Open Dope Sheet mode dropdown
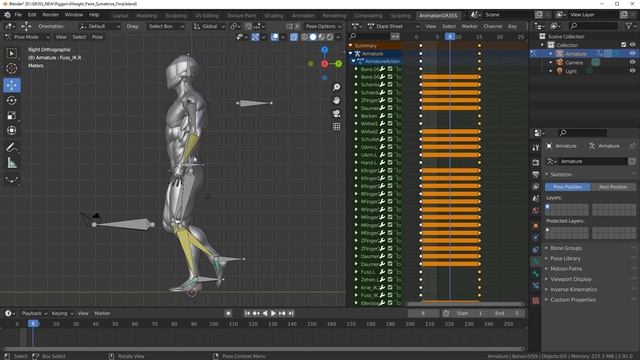This screenshot has width=640, height=360. pyautogui.click(x=393, y=27)
